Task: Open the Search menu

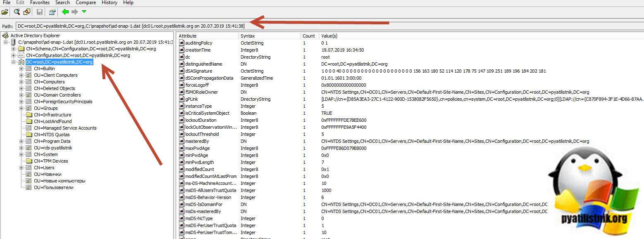Action: [62, 2]
